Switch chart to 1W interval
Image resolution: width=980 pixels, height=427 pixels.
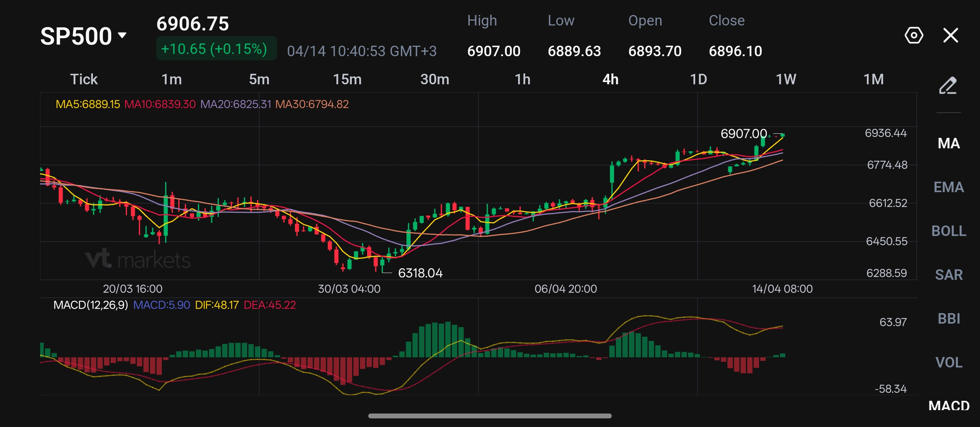click(x=786, y=79)
